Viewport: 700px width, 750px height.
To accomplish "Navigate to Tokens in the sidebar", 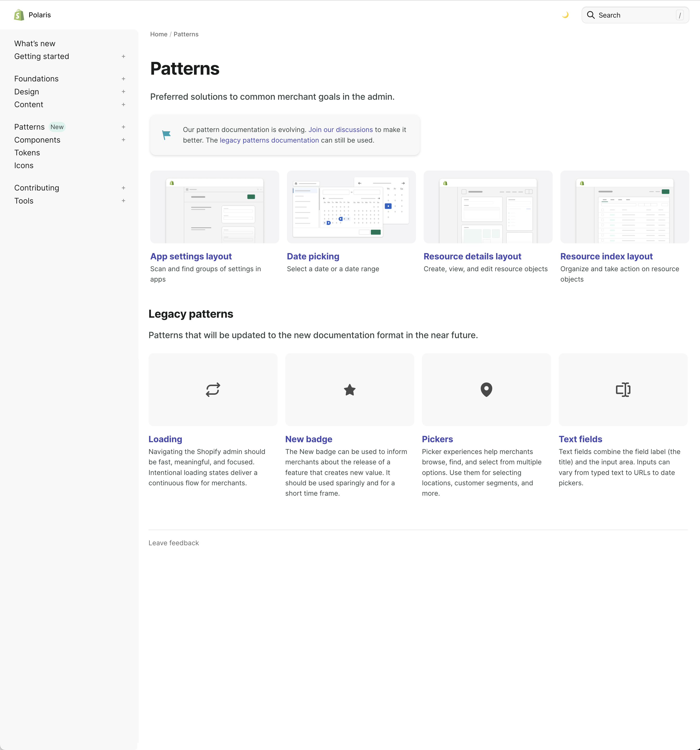I will click(x=27, y=152).
